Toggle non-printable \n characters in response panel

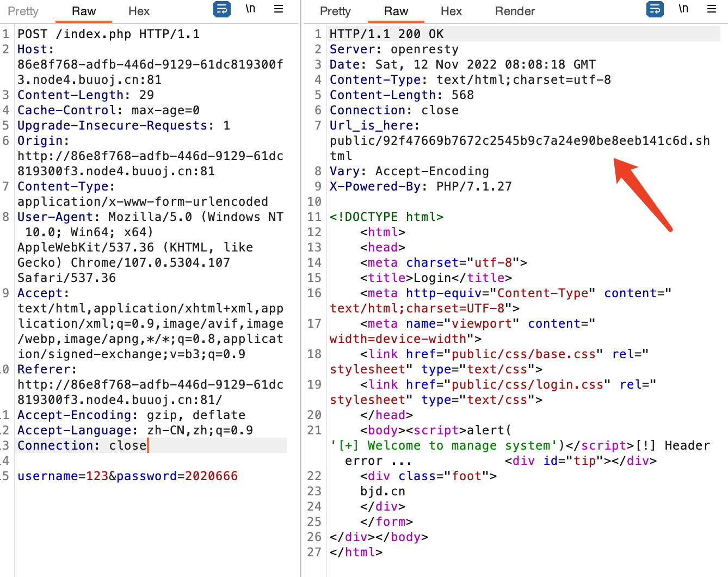[683, 9]
